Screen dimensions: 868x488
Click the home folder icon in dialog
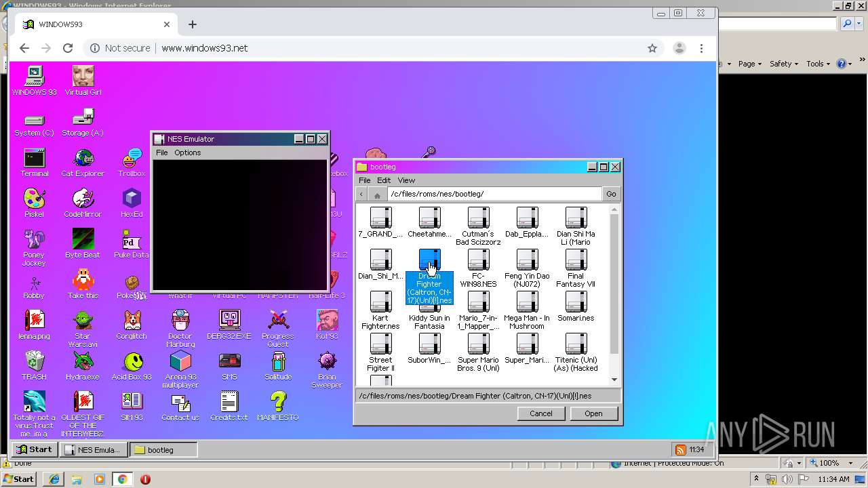[x=377, y=195]
